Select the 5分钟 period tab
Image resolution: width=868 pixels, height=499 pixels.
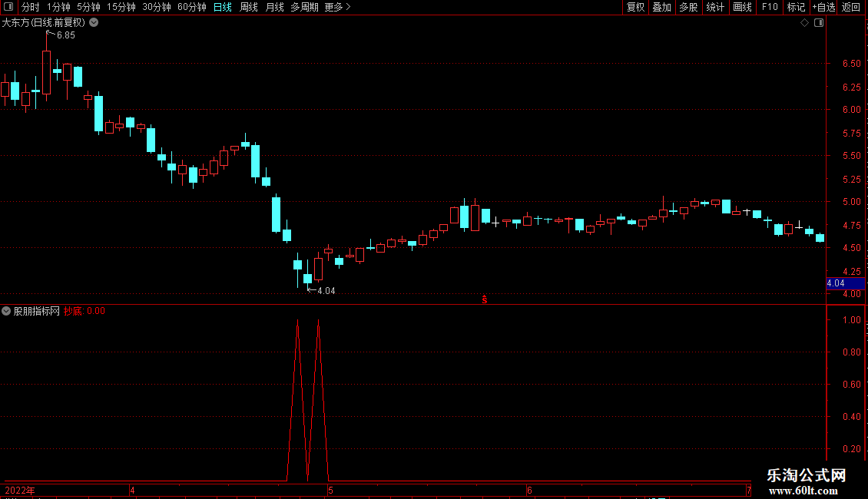click(x=88, y=7)
